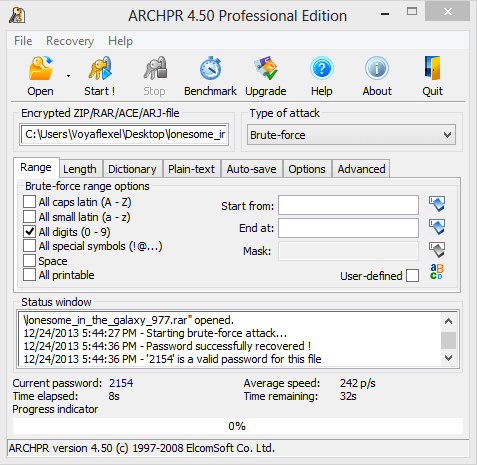Select the Range tab
The width and height of the screenshot is (477, 465).
coord(36,167)
